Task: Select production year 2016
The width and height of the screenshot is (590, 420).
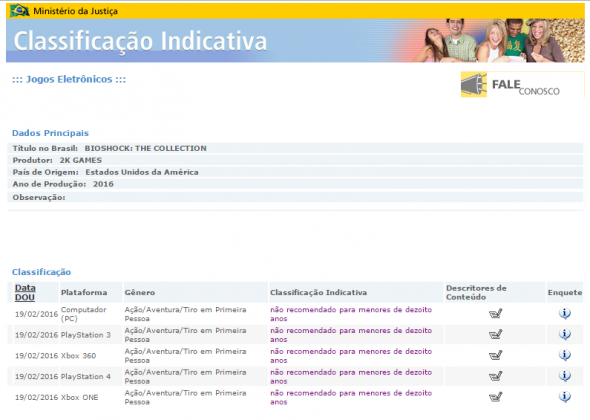Action: (x=103, y=184)
